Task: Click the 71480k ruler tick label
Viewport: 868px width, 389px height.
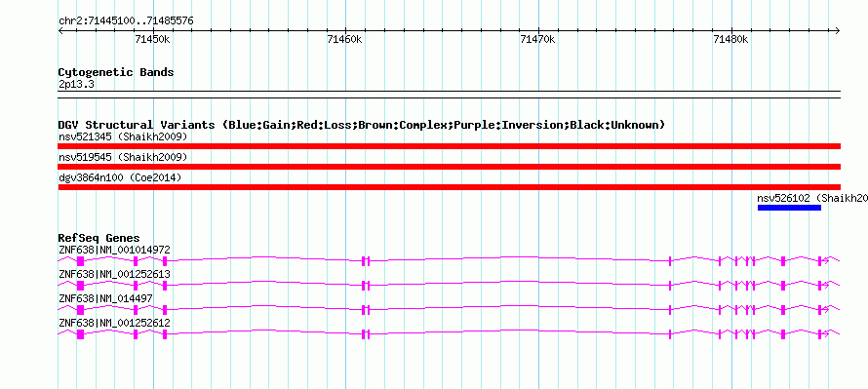Action: (730, 39)
